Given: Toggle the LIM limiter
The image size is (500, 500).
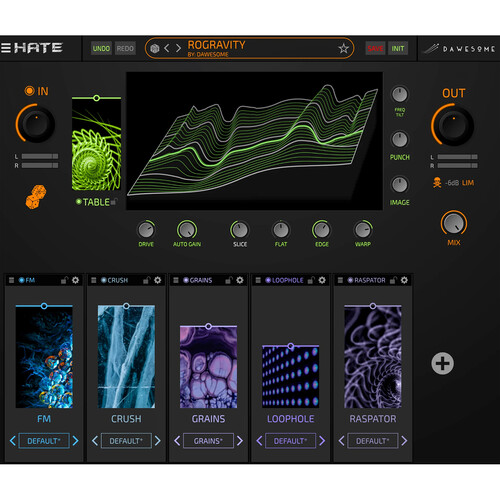Looking at the screenshot, I should pyautogui.click(x=468, y=183).
